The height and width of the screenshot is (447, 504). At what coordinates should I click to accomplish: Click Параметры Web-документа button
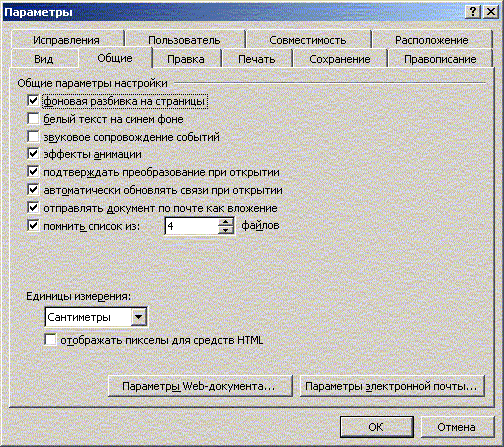(200, 386)
